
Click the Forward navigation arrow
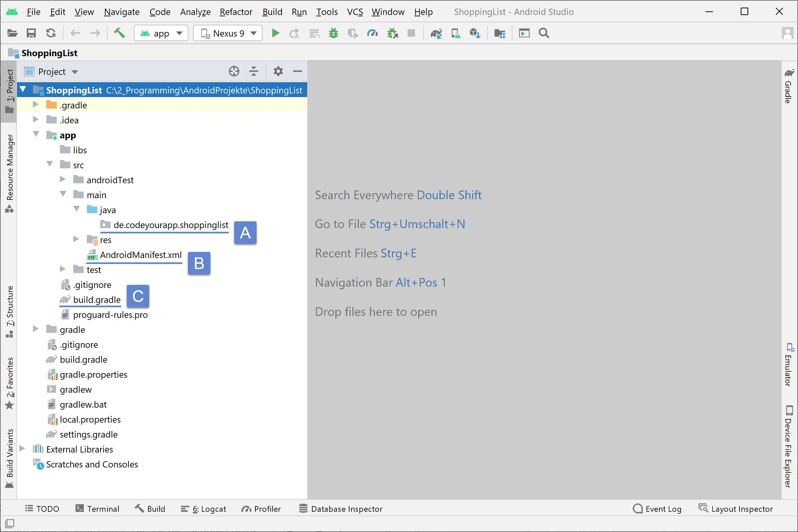pyautogui.click(x=95, y=33)
